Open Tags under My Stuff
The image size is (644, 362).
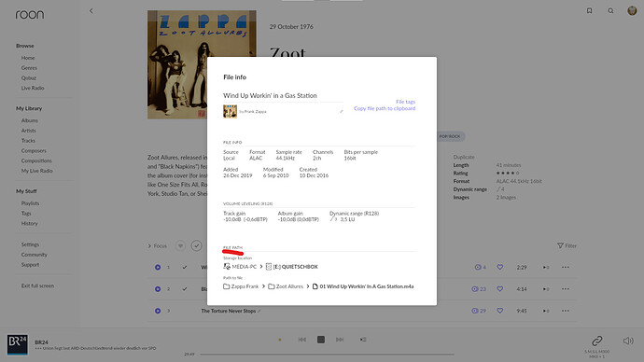point(26,214)
